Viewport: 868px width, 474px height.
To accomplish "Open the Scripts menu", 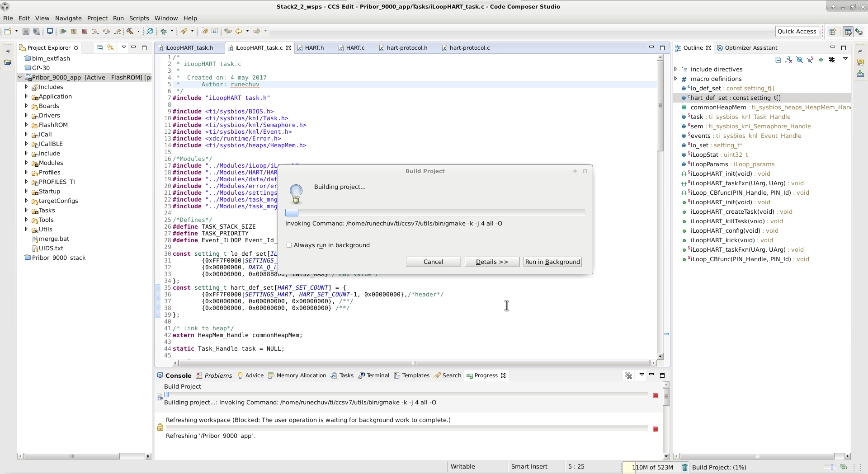I will tap(139, 19).
